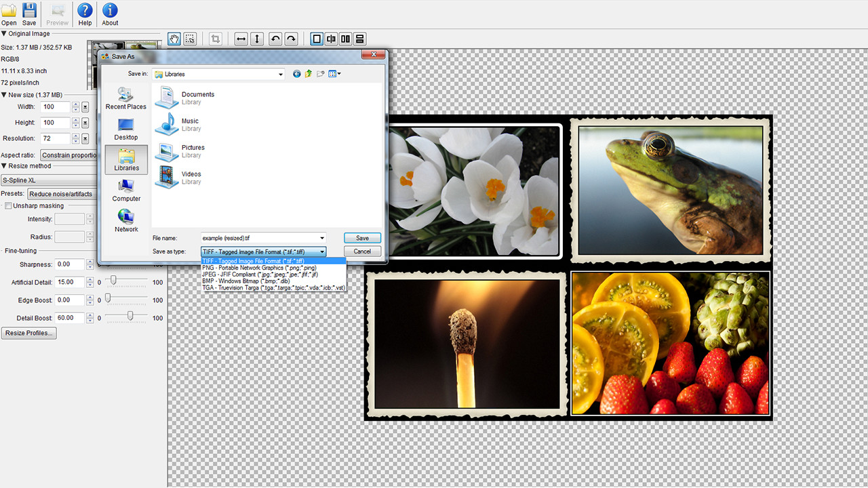Click the Detail Boost slider handle
The image size is (868, 488).
[130, 315]
